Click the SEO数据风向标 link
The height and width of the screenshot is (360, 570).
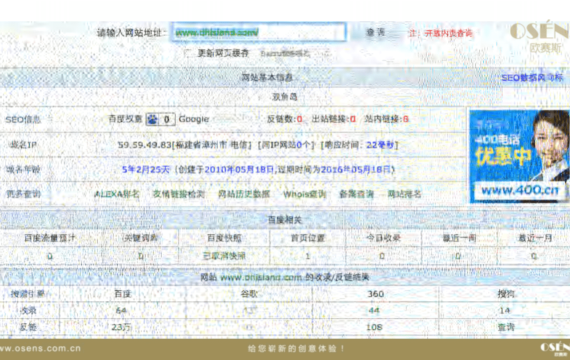[x=532, y=78]
